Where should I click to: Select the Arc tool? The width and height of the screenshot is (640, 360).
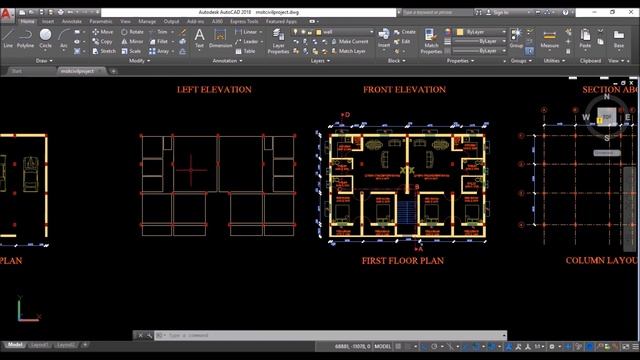[x=63, y=39]
